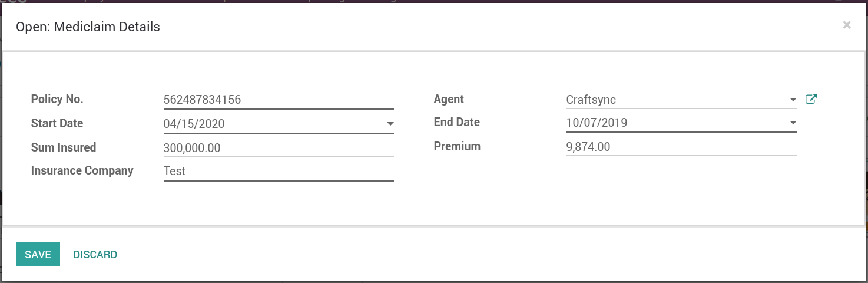Image resolution: width=868 pixels, height=283 pixels.
Task: Click the Premium label text
Action: click(x=457, y=146)
